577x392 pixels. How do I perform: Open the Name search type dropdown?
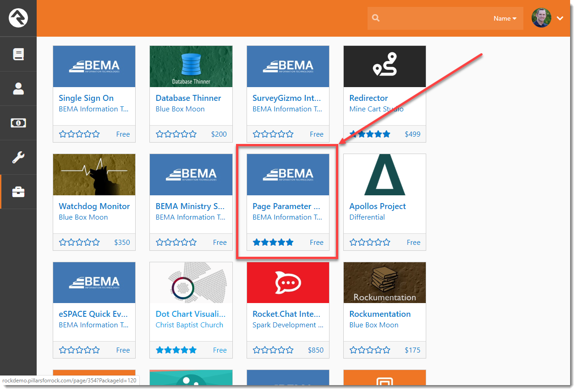pyautogui.click(x=505, y=18)
